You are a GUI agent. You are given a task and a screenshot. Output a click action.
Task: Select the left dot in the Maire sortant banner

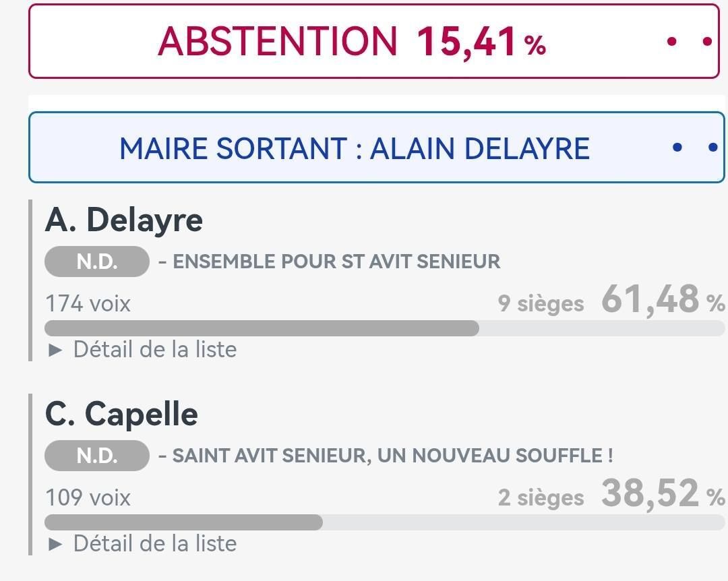click(x=677, y=148)
